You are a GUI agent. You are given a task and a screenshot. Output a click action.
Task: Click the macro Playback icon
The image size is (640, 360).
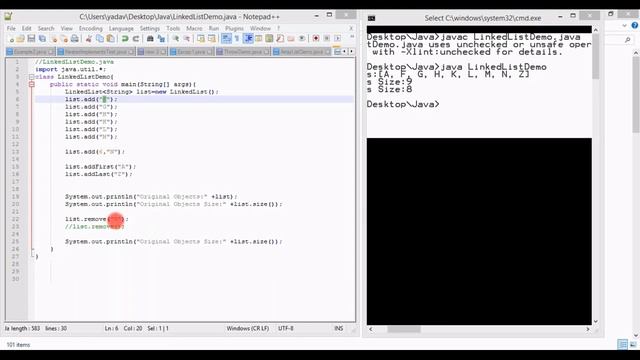[338, 39]
